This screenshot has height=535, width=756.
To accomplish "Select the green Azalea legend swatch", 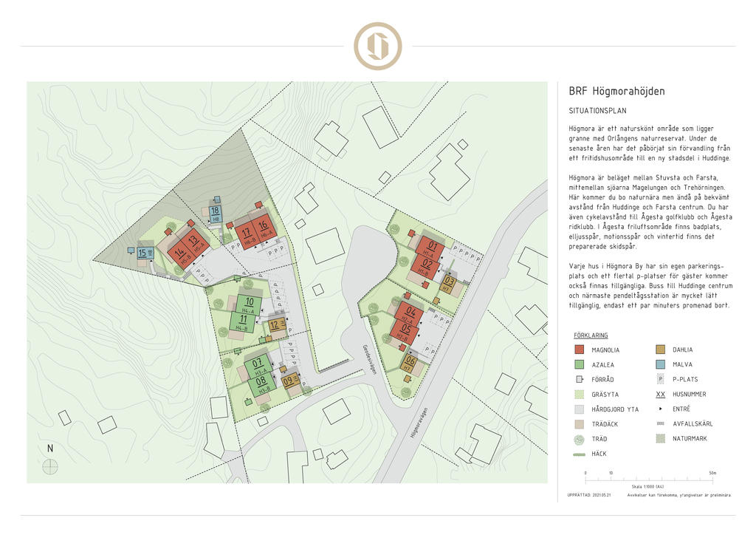I will tap(580, 364).
